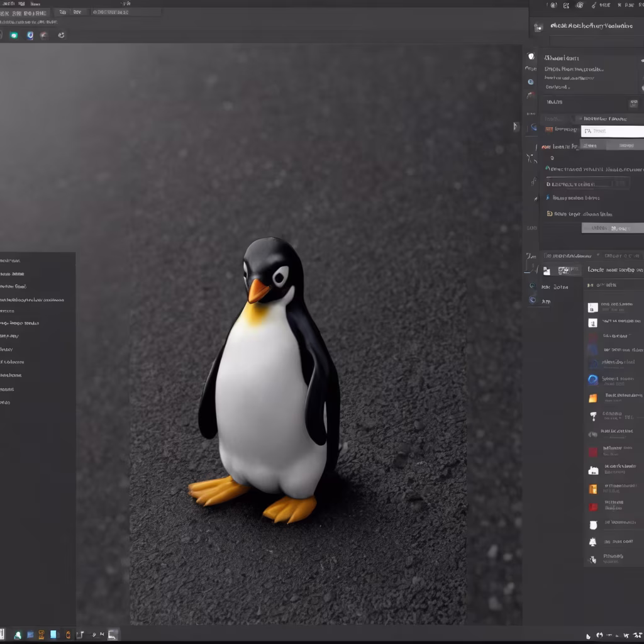Click the blue globe icon in right vertical strip
644x644 pixels.
pos(531,82)
